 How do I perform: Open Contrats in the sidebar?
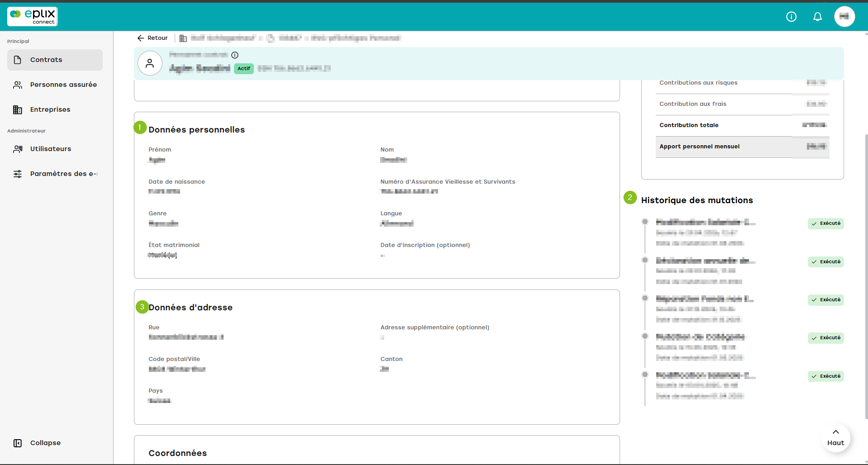(x=55, y=60)
